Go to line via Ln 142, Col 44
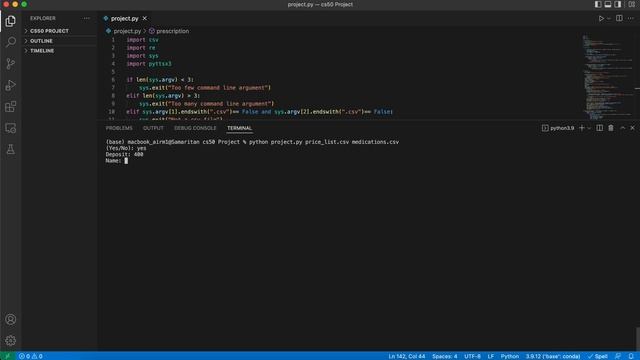This screenshot has width=640, height=360. coord(407,356)
